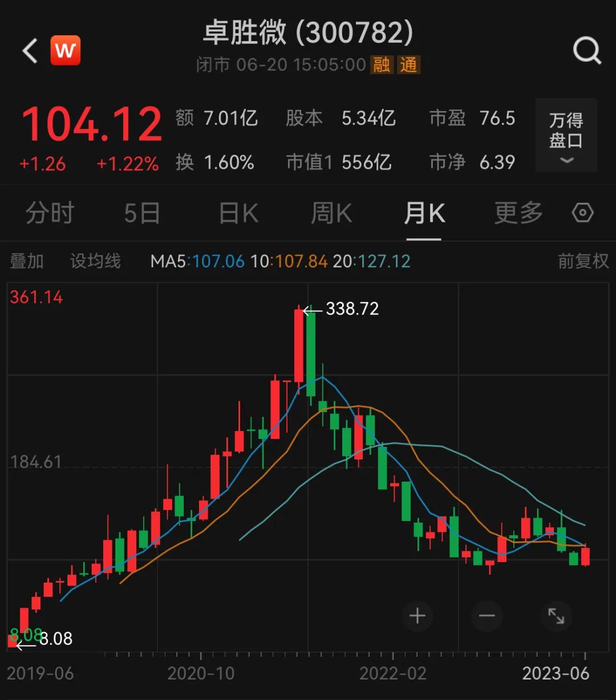Change 前复权 adjustment mode
The width and height of the screenshot is (616, 700).
point(583,261)
